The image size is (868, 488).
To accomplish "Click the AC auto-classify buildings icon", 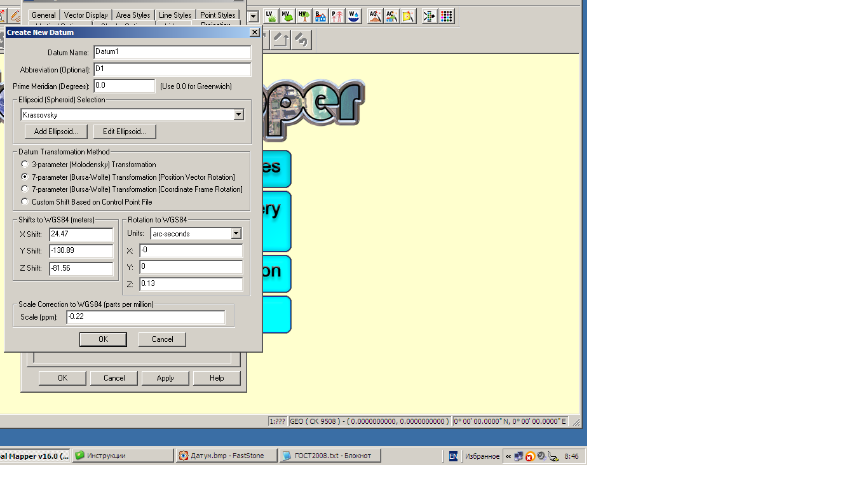I will 391,16.
